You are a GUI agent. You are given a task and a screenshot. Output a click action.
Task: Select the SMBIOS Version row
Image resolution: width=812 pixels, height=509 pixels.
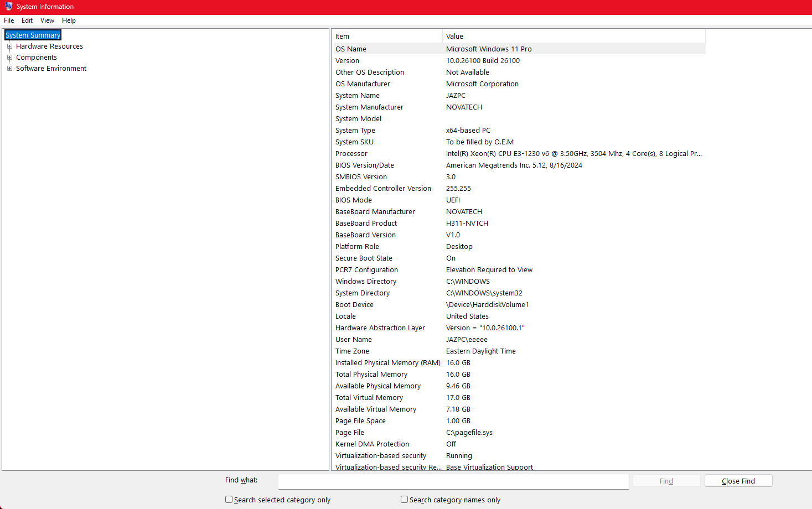pos(520,176)
